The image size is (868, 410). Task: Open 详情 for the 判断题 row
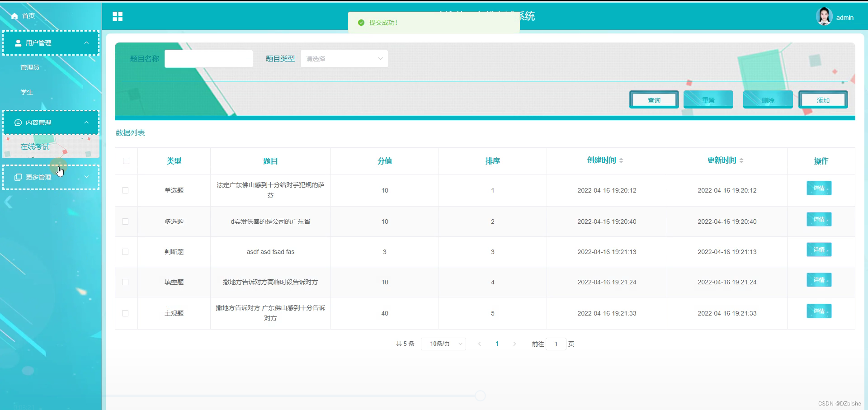click(x=819, y=250)
